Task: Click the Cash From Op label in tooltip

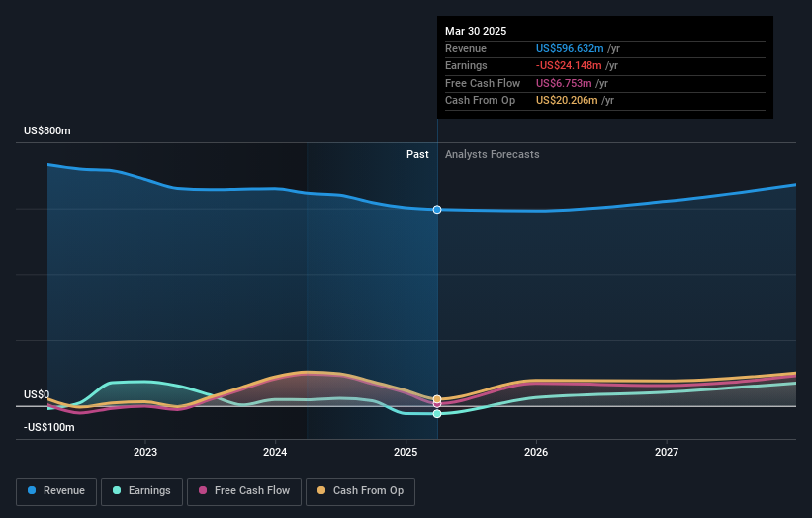Action: pos(480,101)
